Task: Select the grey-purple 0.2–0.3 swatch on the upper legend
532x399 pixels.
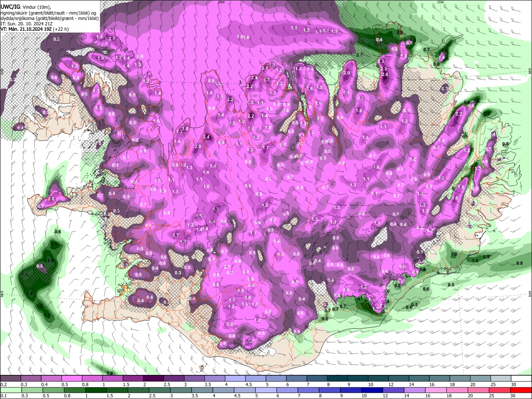Action: click(x=11, y=378)
